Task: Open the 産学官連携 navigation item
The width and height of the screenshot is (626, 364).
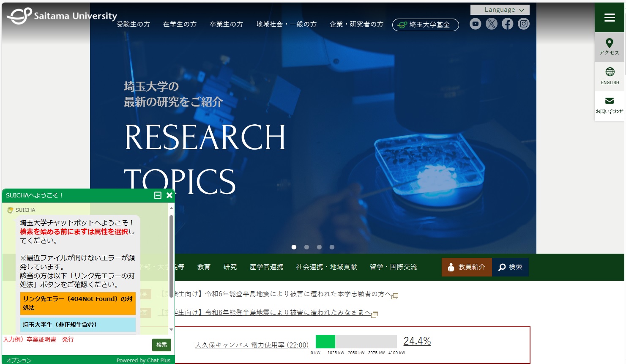Action: [266, 267]
